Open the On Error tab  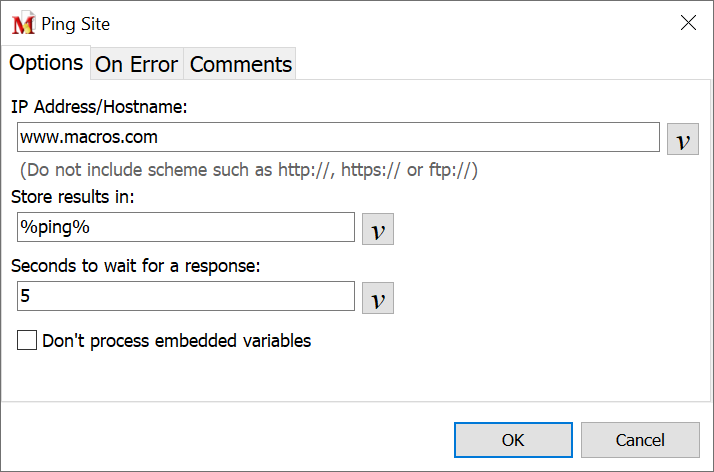[136, 65]
